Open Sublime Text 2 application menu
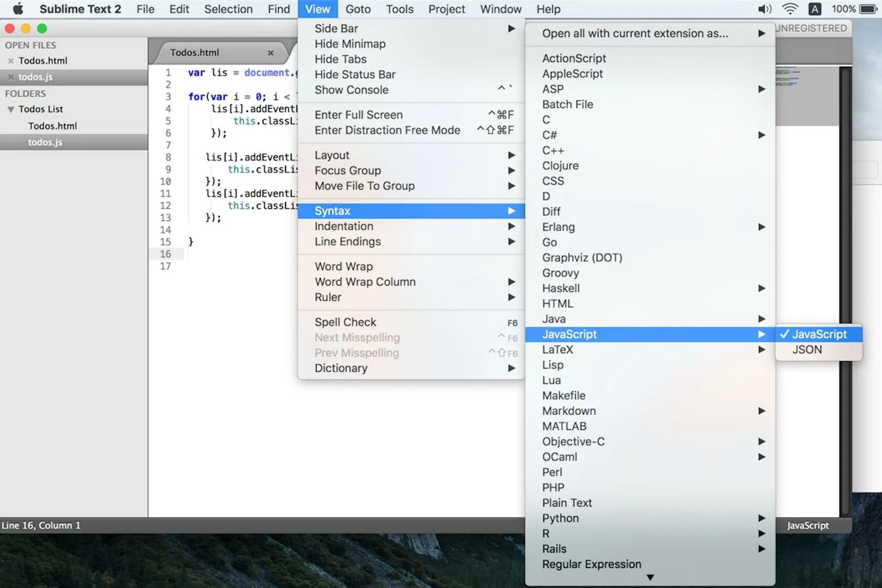Image resolution: width=882 pixels, height=588 pixels. 80,9
